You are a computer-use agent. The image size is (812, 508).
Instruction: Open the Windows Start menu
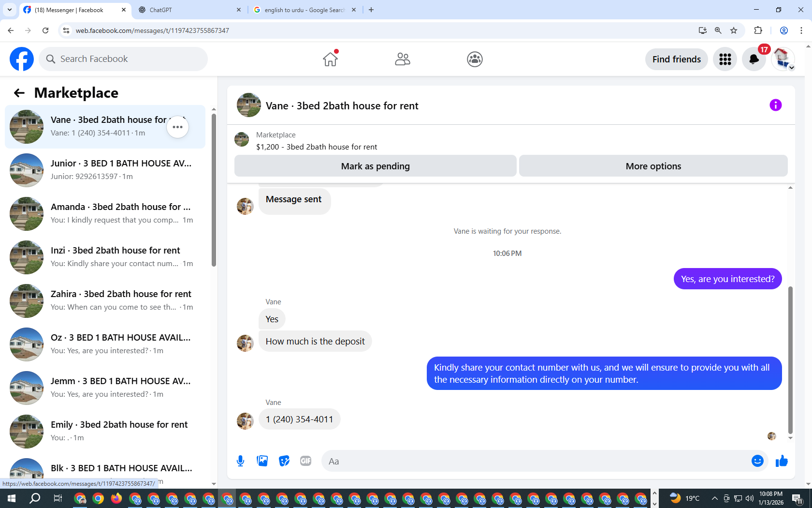pos(12,498)
